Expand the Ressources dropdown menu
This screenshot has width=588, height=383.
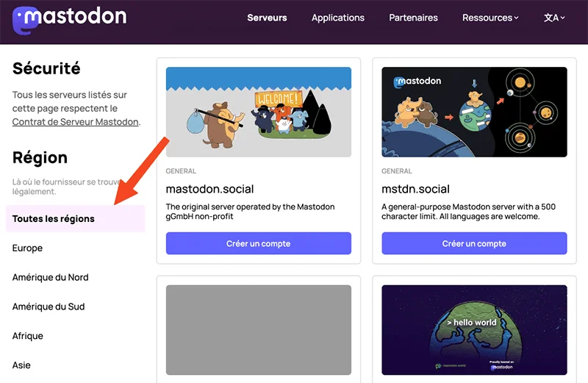pyautogui.click(x=490, y=18)
